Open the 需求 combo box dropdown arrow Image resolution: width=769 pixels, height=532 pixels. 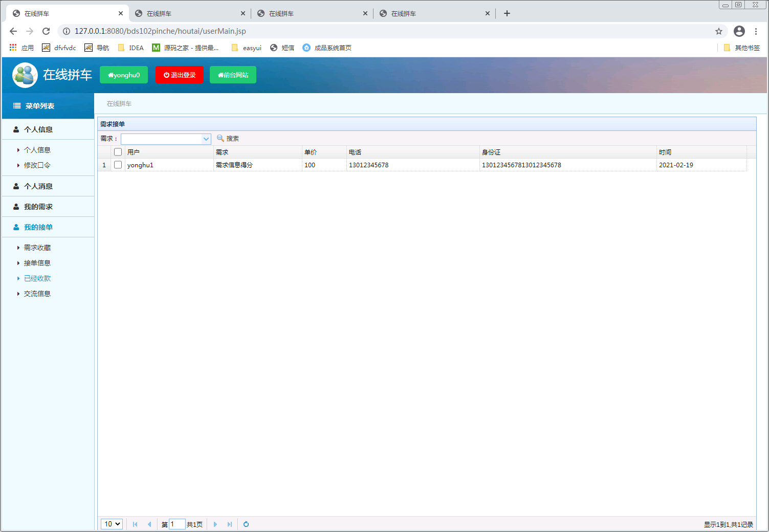pos(206,139)
